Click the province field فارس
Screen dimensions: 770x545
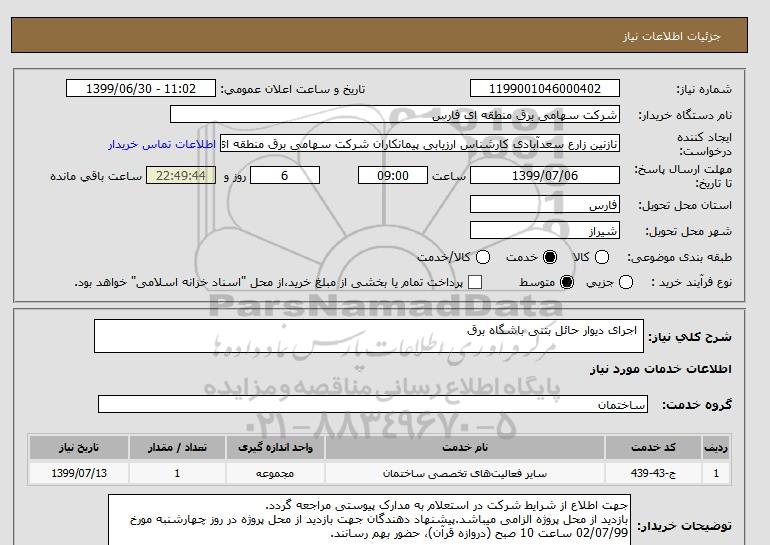(545, 204)
